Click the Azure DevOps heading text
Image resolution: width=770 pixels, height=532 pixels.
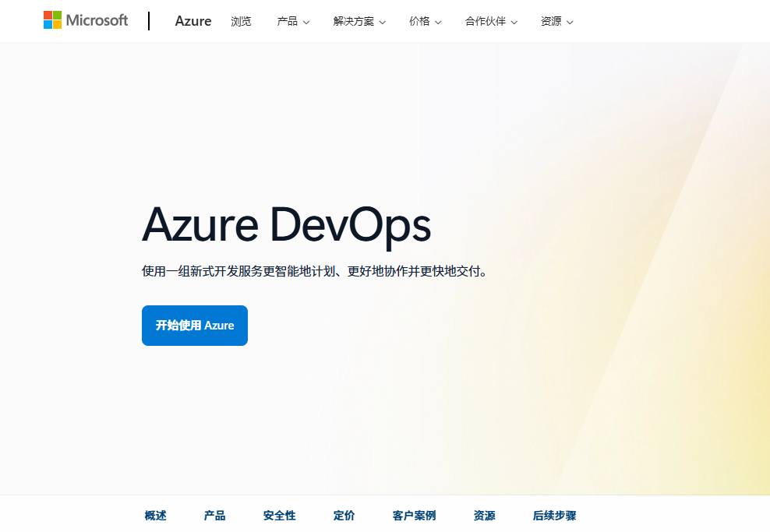(287, 226)
